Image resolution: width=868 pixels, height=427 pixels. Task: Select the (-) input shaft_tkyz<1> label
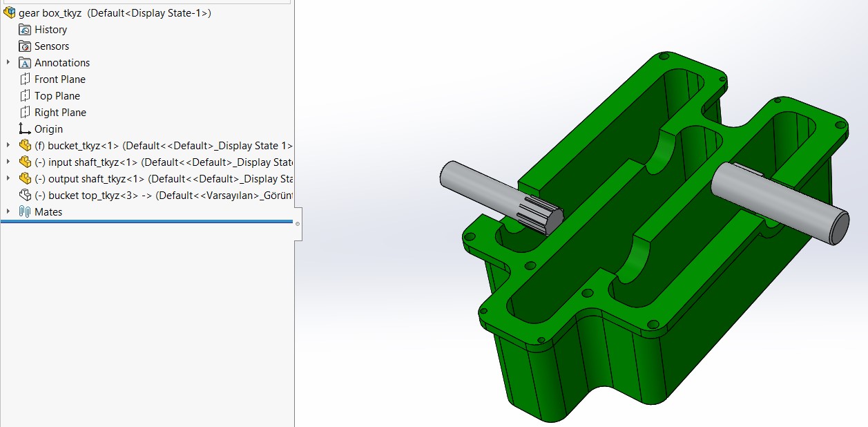coord(164,162)
